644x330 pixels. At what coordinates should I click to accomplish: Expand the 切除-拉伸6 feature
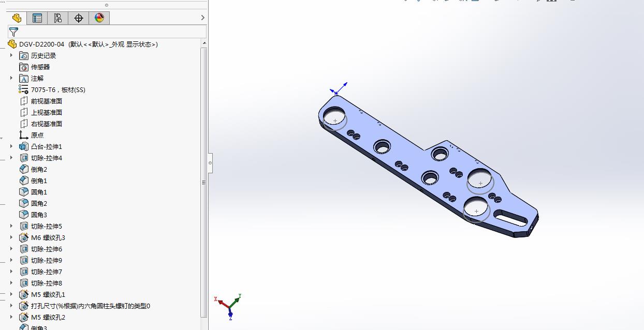[11, 249]
